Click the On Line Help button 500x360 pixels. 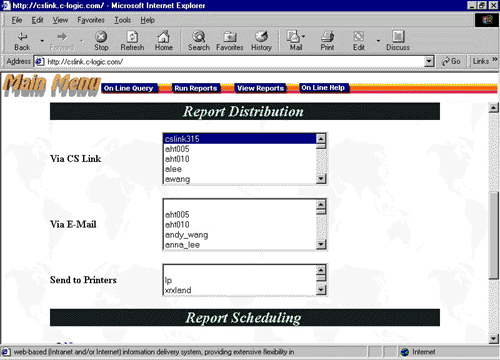coord(323,88)
